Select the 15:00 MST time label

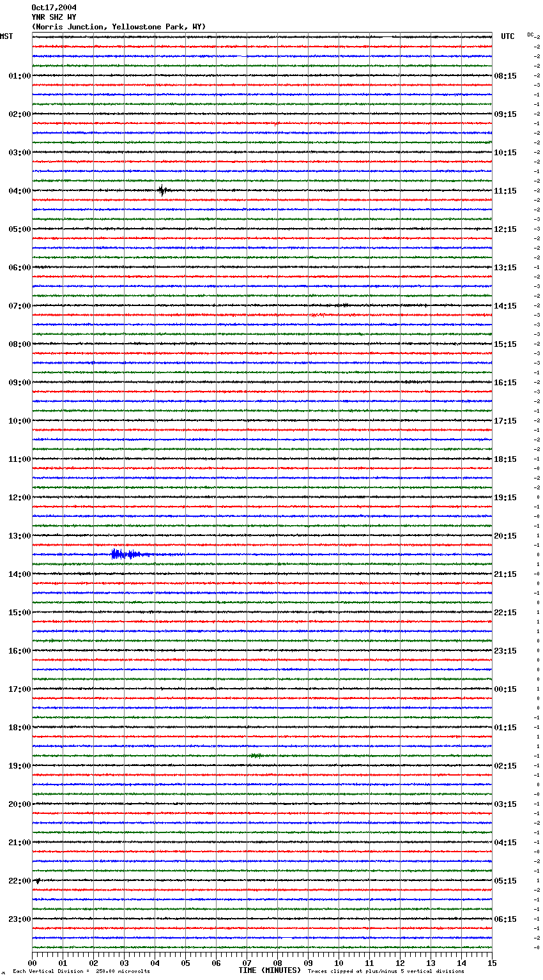point(20,613)
